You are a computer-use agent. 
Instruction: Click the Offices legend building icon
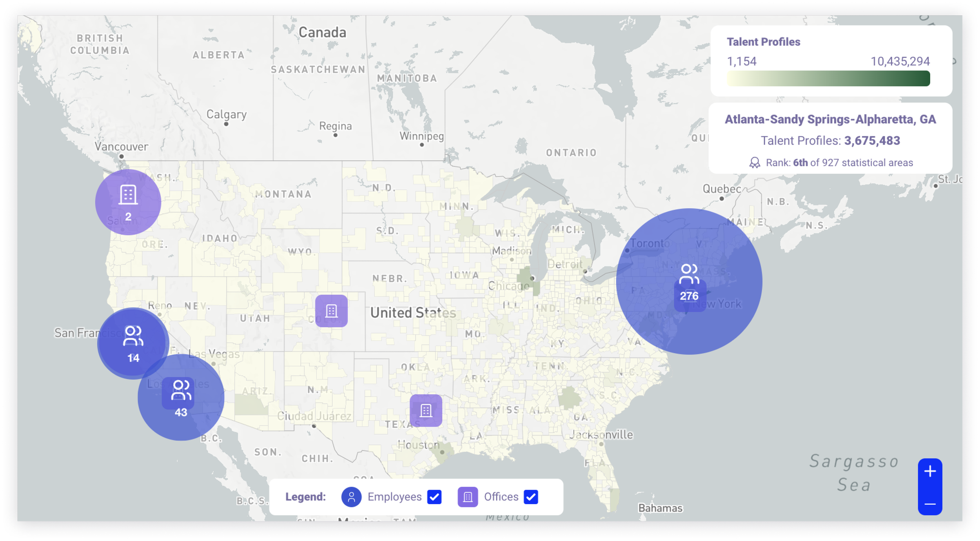click(x=467, y=497)
